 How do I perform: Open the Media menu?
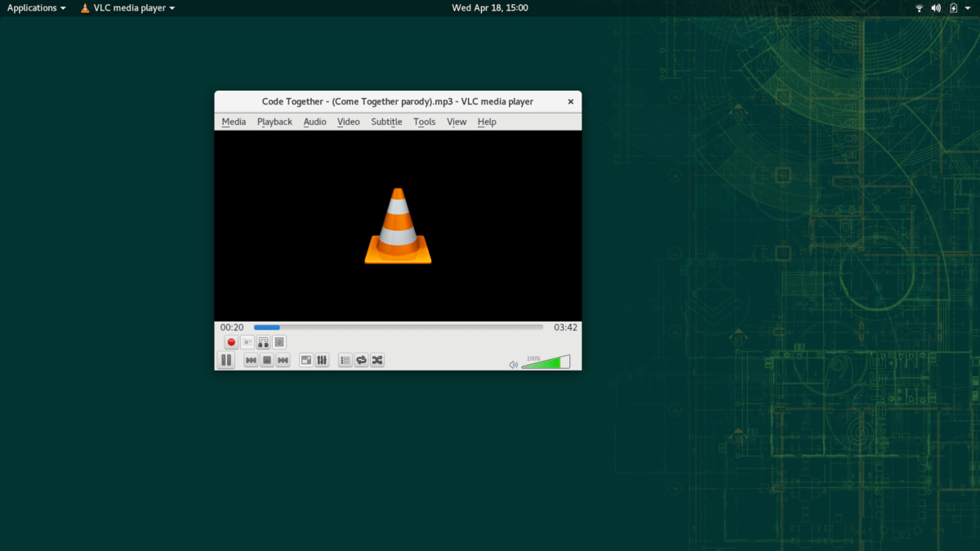tap(234, 121)
